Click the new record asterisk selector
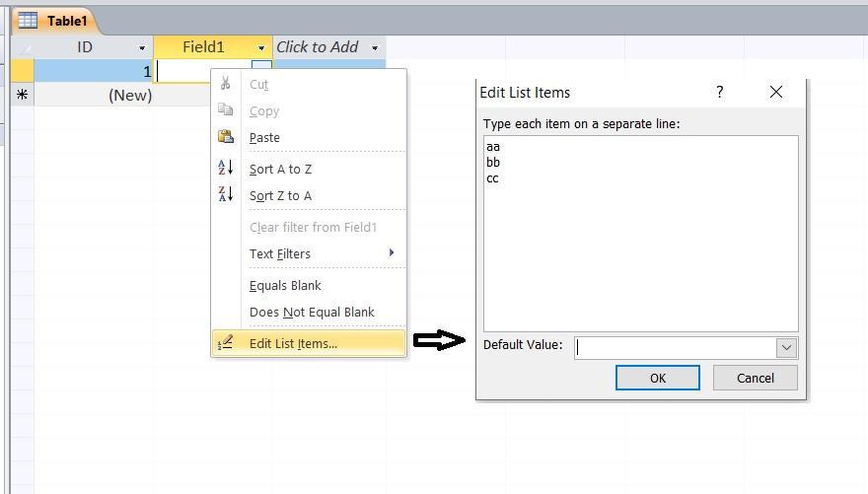The width and height of the screenshot is (868, 494). (x=22, y=95)
